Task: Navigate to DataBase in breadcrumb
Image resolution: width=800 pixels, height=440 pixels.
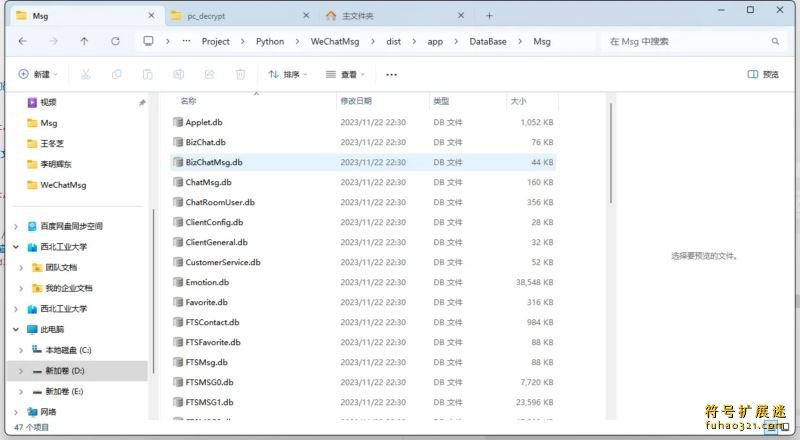Action: point(488,41)
